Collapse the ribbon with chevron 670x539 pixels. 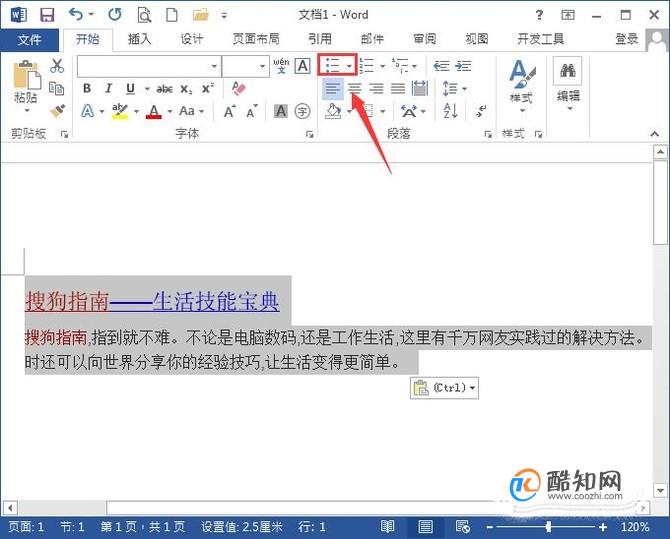point(655,134)
